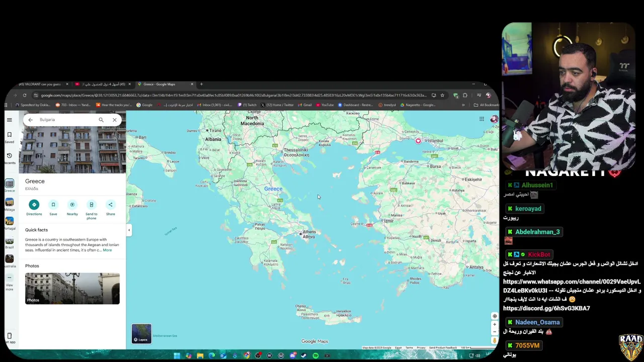The width and height of the screenshot is (644, 362).
Task: Open the Windows Start menu
Action: click(177, 355)
